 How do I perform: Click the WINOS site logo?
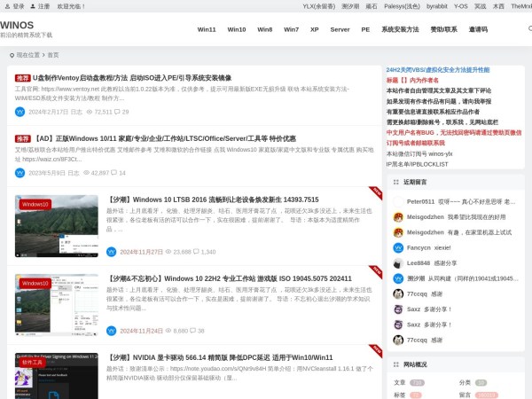pos(18,25)
